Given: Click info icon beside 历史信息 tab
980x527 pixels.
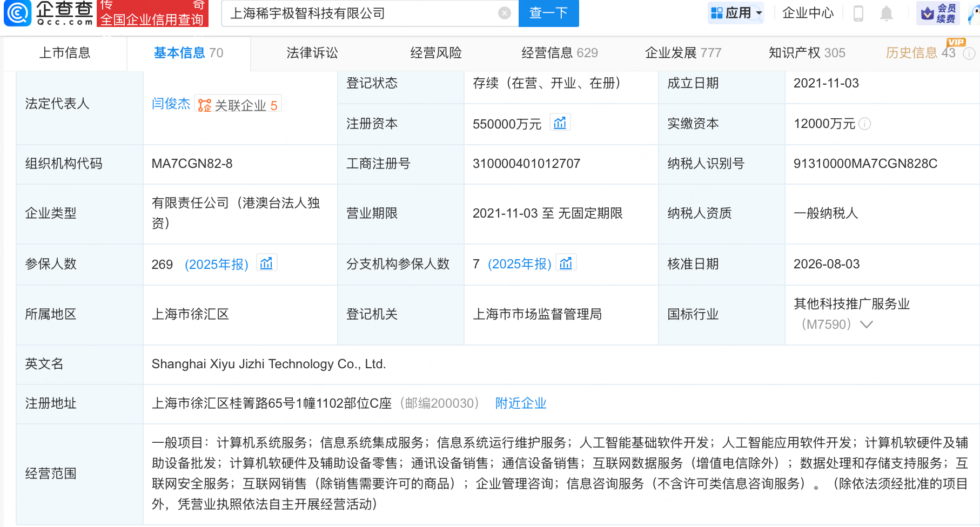Looking at the screenshot, I should [x=970, y=53].
